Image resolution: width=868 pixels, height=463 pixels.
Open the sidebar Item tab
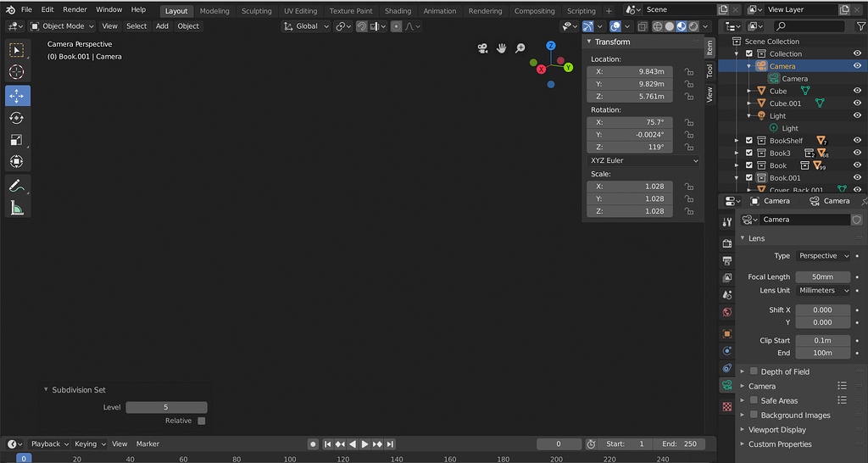pos(709,47)
